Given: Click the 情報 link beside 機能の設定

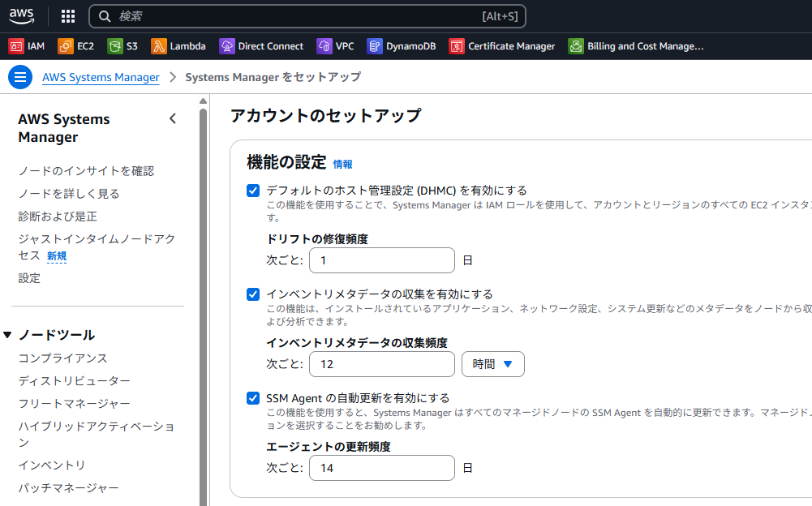Looking at the screenshot, I should coord(342,164).
